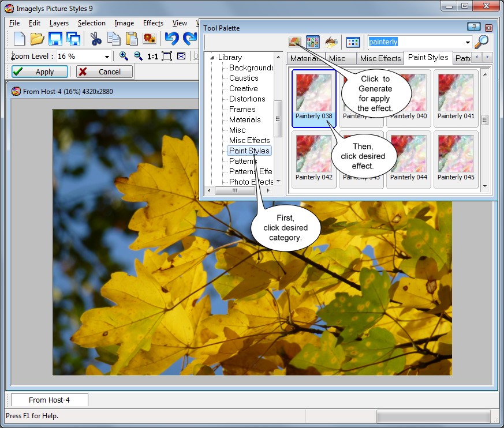Click the Zoom In magnifier icon

tap(124, 56)
